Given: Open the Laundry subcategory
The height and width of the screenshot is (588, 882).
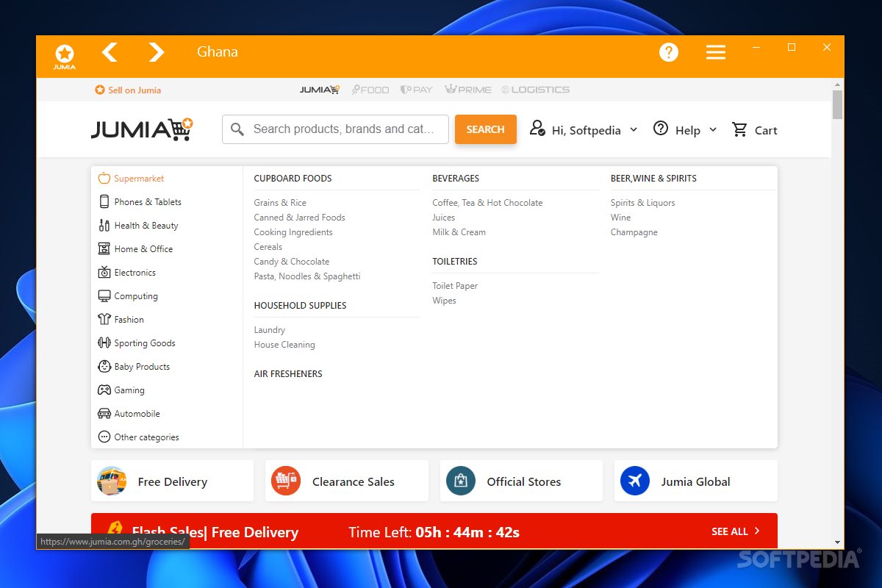Looking at the screenshot, I should point(270,330).
